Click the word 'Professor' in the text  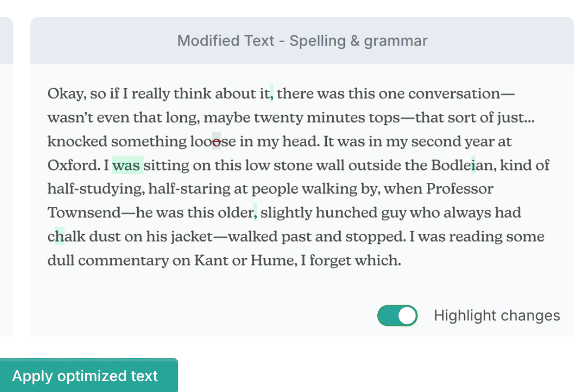coord(460,189)
